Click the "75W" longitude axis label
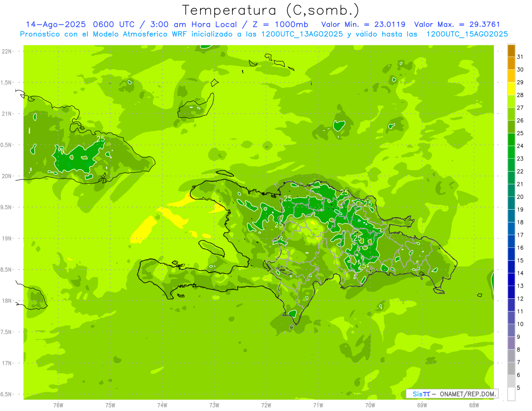 [x=110, y=405]
